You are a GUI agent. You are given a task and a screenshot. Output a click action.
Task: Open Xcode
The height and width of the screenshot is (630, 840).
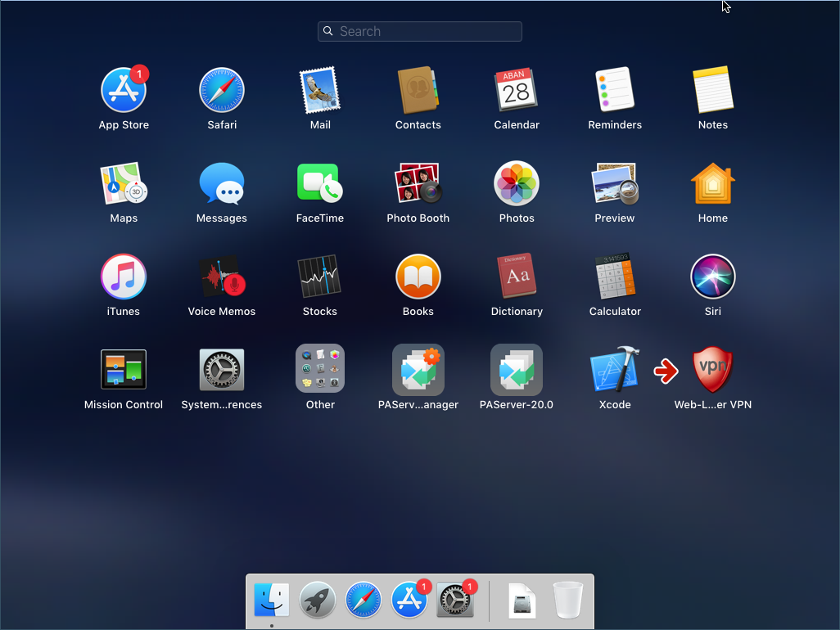615,370
